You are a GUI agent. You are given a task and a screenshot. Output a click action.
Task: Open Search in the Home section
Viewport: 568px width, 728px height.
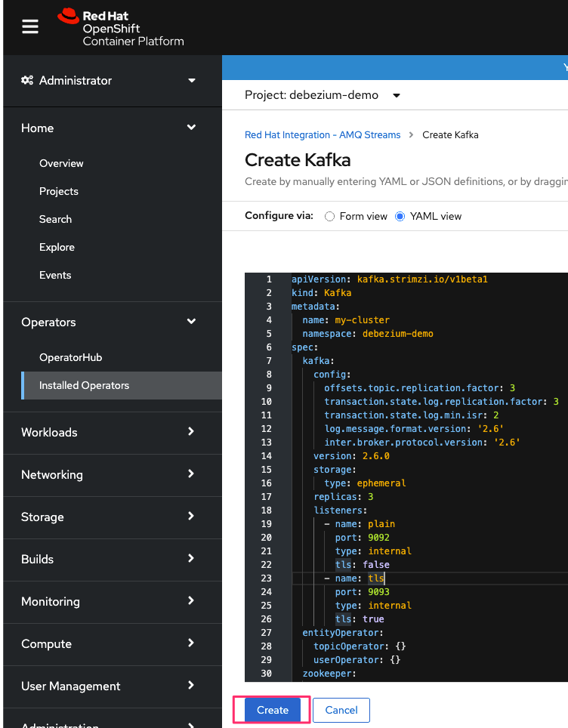[x=55, y=219]
